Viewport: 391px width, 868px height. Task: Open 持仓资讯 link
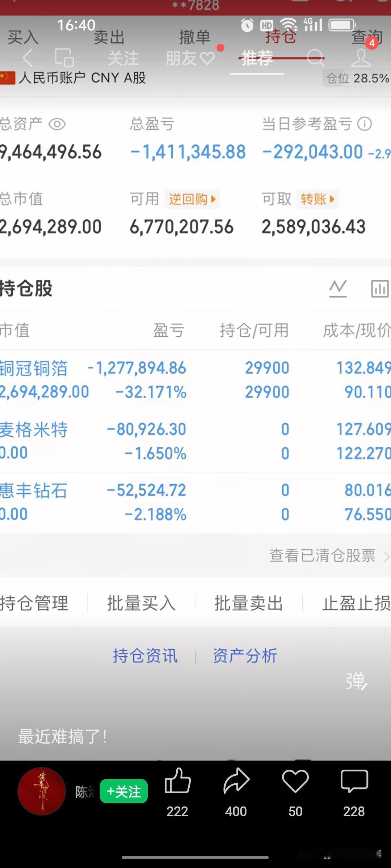click(145, 656)
